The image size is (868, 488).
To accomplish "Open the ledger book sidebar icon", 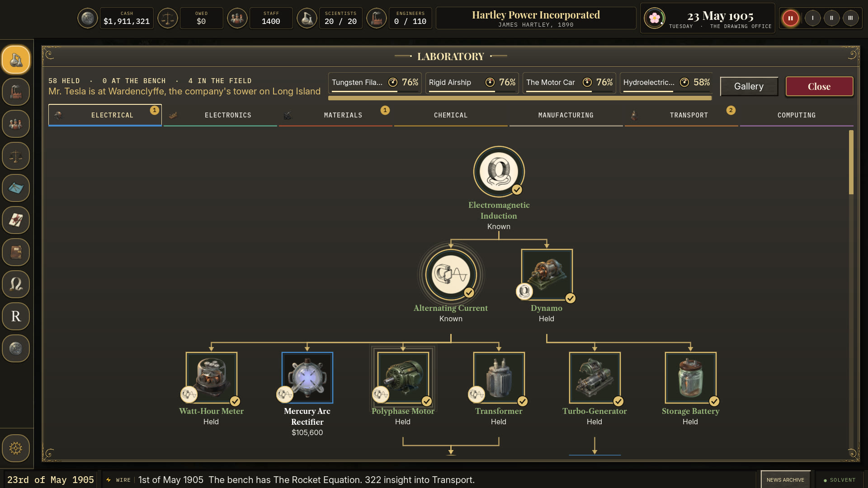I will click(16, 252).
